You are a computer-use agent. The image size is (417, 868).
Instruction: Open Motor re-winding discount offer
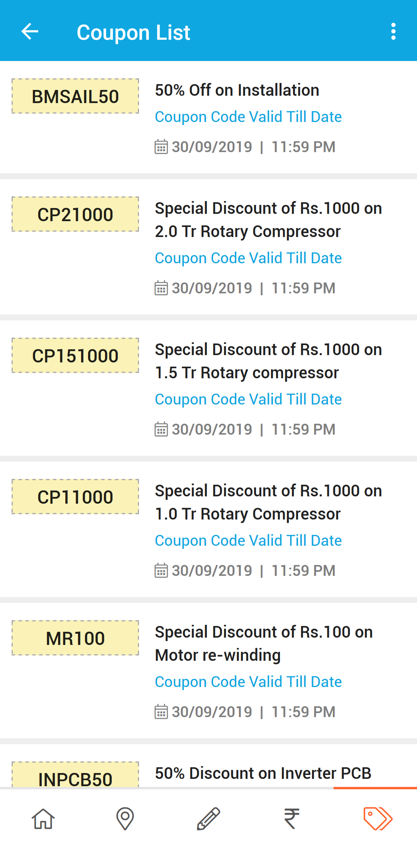point(264,643)
